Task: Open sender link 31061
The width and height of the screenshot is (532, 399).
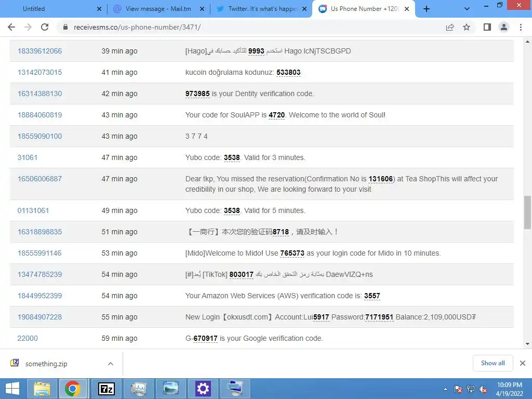Action: (x=28, y=157)
